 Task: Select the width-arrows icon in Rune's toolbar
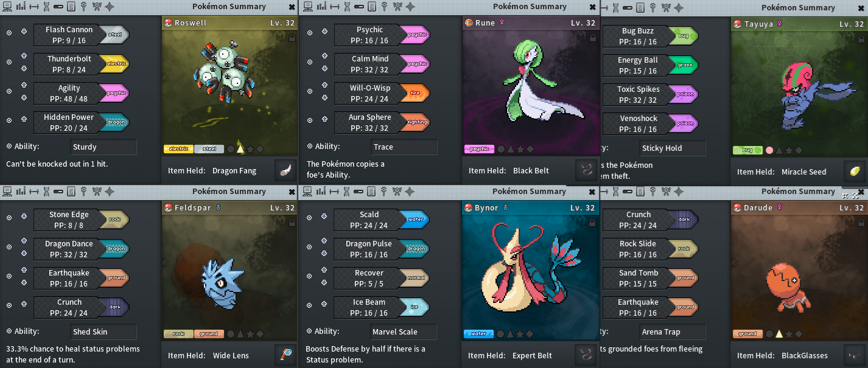(334, 7)
